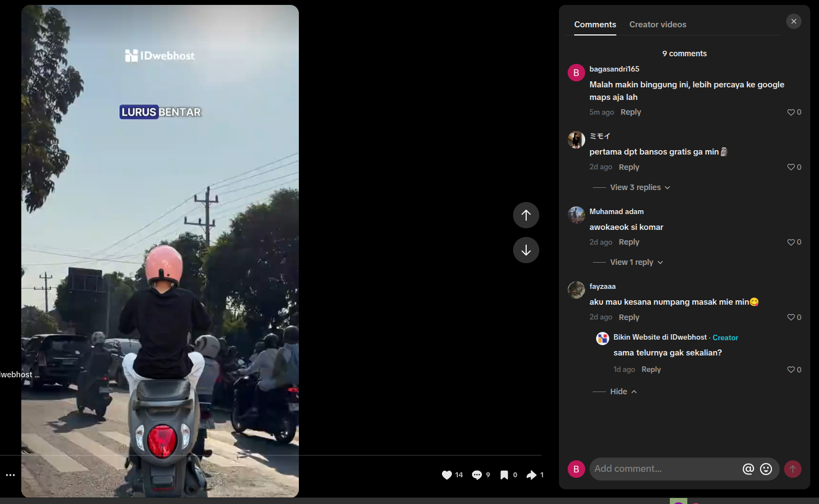Select the Comments tab
Screen dimensions: 819x504
(595, 25)
